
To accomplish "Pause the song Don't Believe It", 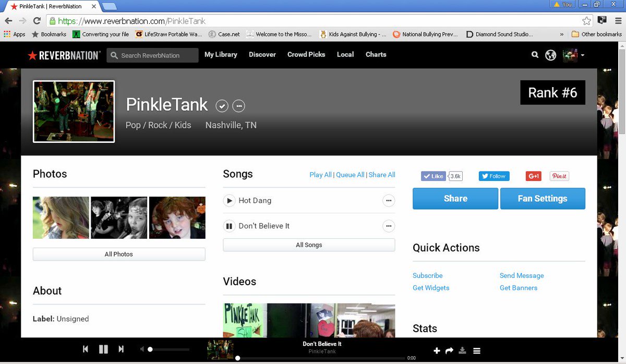I will tap(229, 226).
